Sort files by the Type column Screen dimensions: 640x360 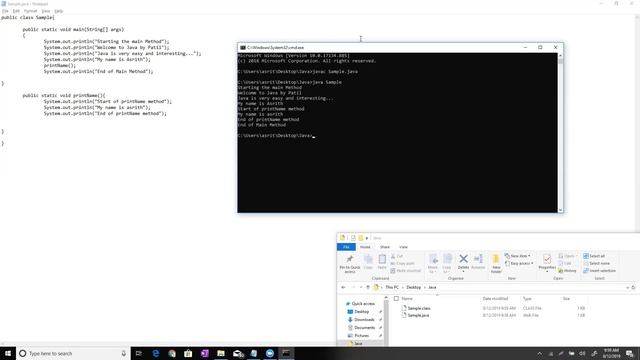pyautogui.click(x=527, y=299)
